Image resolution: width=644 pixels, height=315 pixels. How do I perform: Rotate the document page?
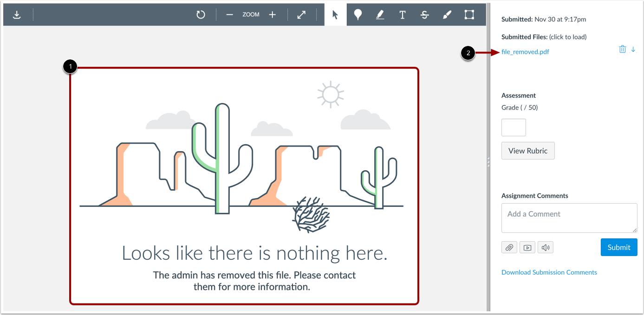click(x=201, y=14)
